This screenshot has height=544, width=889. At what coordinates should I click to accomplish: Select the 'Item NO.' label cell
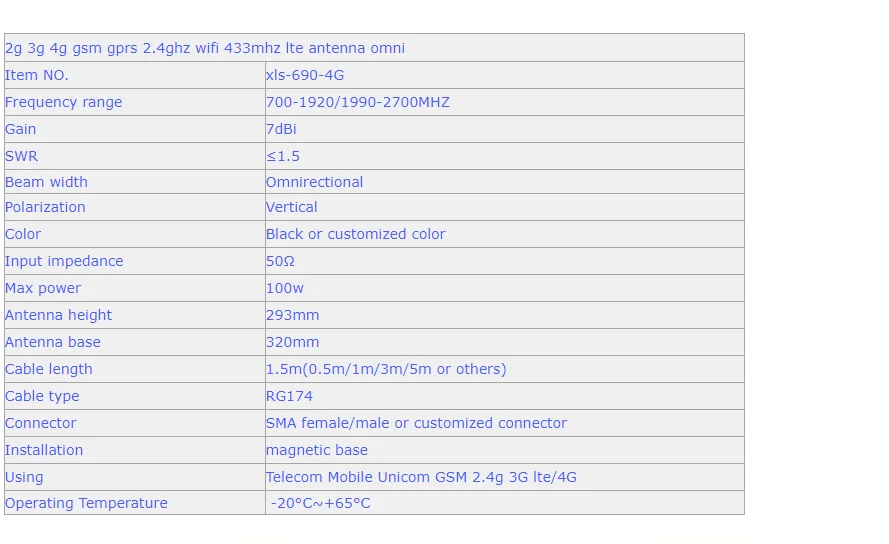[135, 75]
